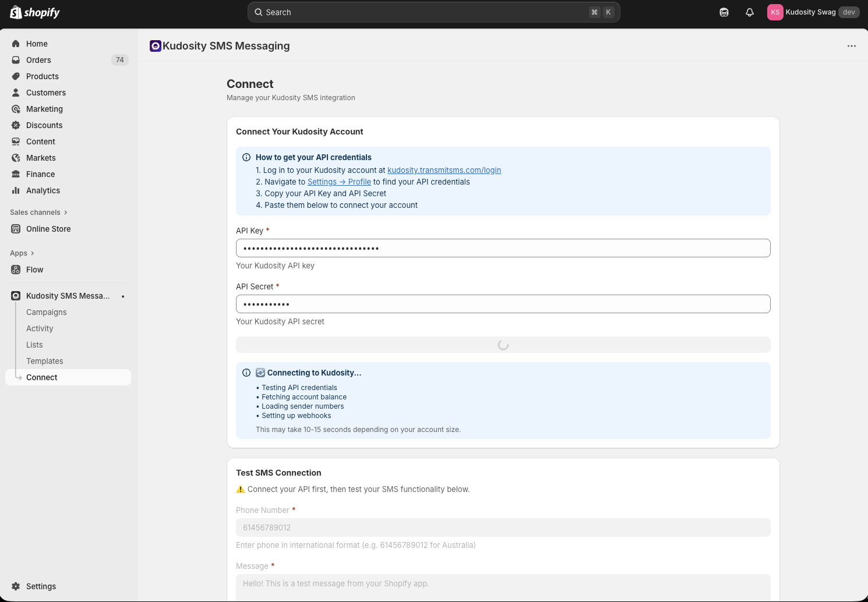The height and width of the screenshot is (602, 868).
Task: Click the Kudosity app logo in header
Action: [156, 46]
